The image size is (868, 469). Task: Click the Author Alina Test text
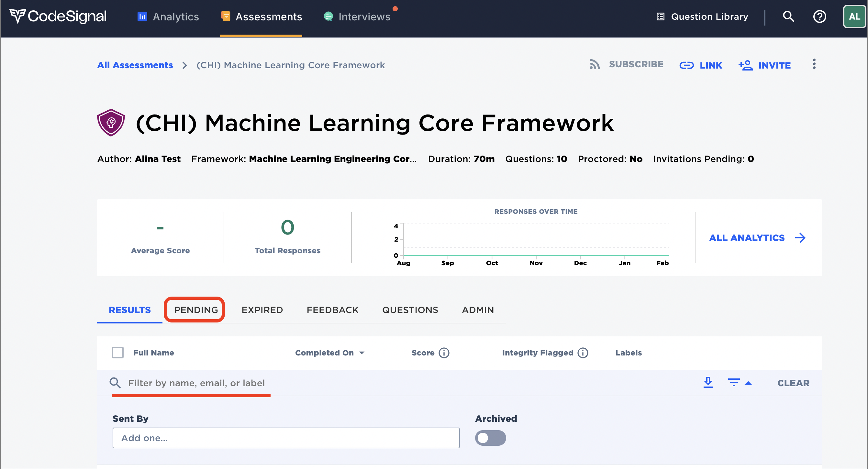click(x=139, y=159)
